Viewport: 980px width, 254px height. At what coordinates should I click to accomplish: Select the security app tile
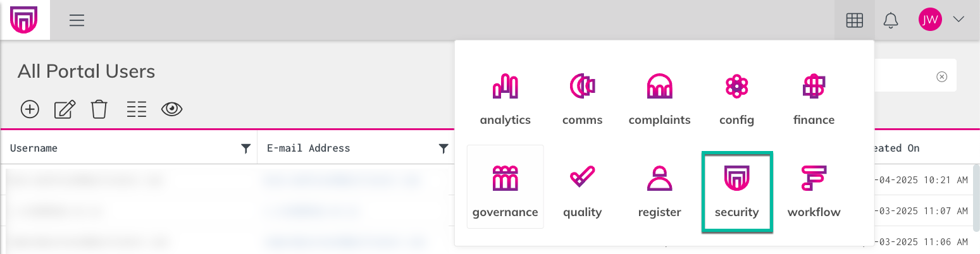tap(736, 191)
